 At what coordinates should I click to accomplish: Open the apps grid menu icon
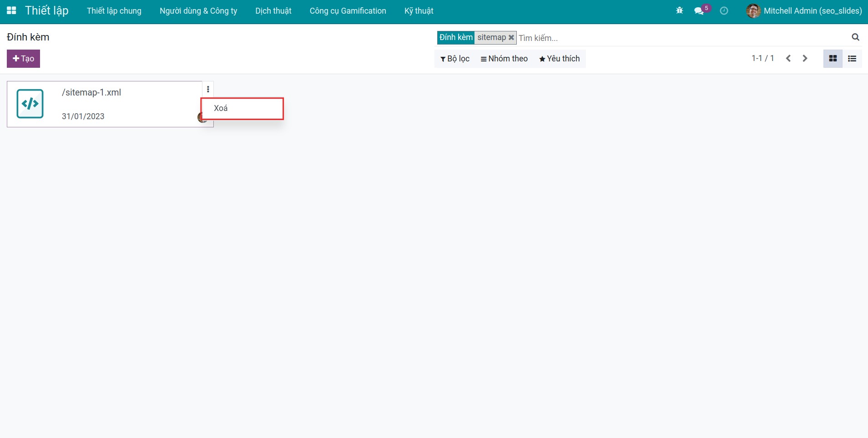click(11, 10)
